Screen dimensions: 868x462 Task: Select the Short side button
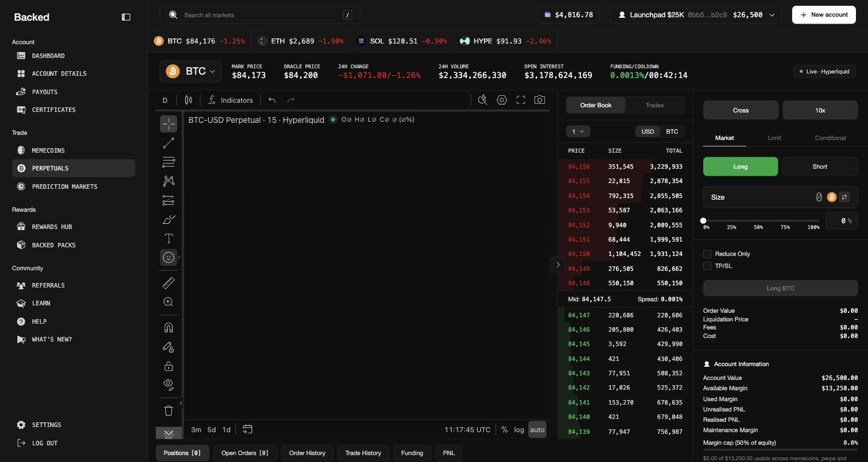click(820, 166)
